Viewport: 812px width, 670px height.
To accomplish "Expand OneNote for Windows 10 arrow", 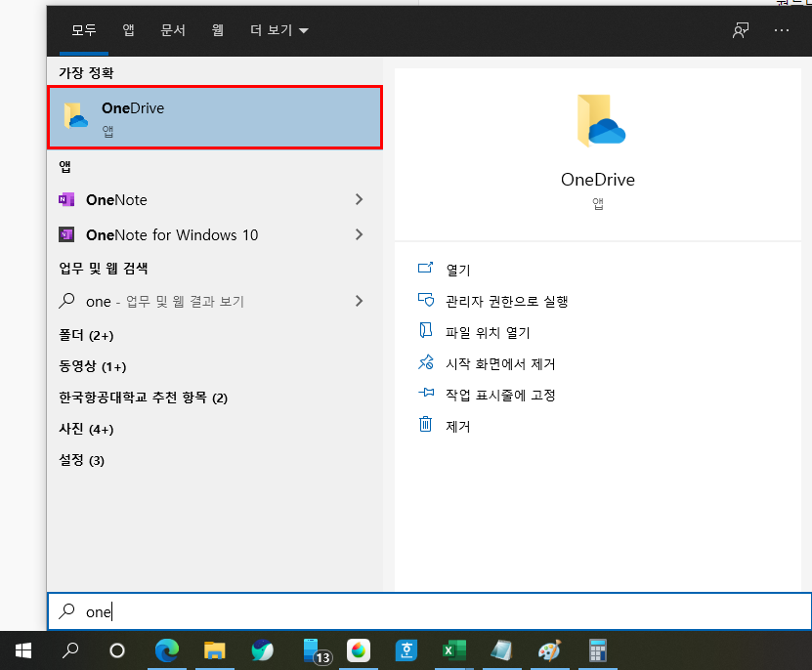I will (x=359, y=234).
